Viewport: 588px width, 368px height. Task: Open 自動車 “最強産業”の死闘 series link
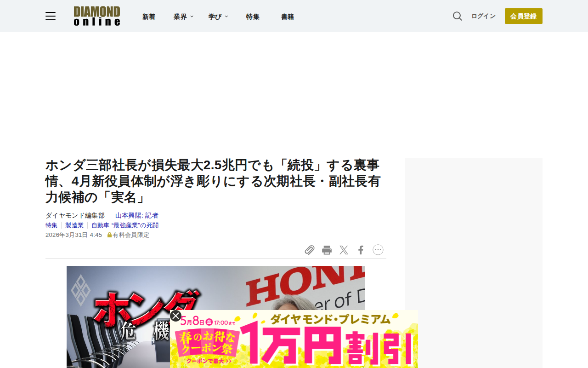click(125, 225)
